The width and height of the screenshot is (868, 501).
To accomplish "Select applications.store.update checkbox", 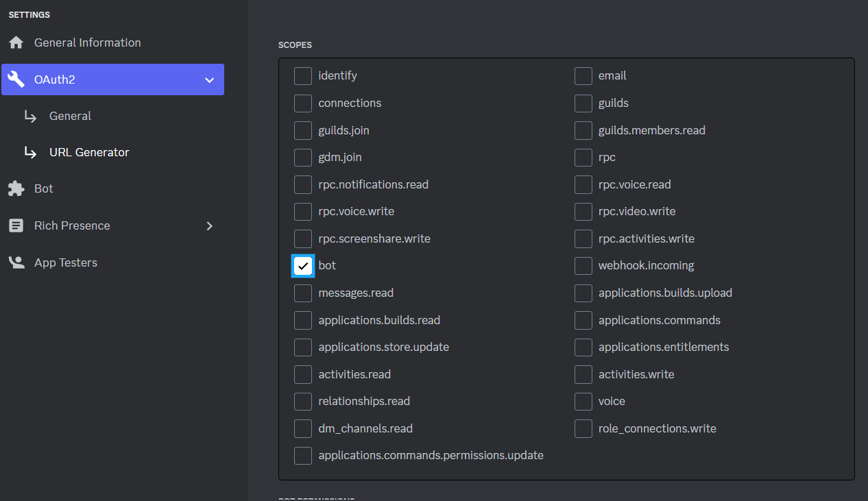I will point(303,347).
